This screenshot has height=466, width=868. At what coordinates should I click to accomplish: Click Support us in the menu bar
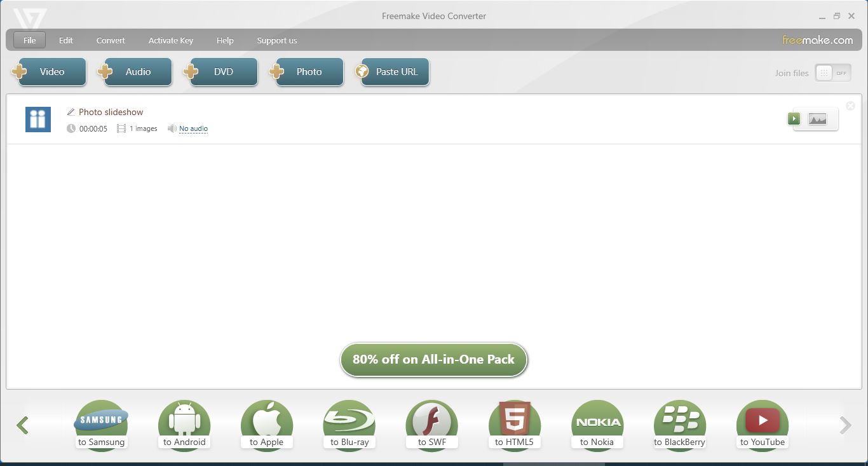point(277,40)
